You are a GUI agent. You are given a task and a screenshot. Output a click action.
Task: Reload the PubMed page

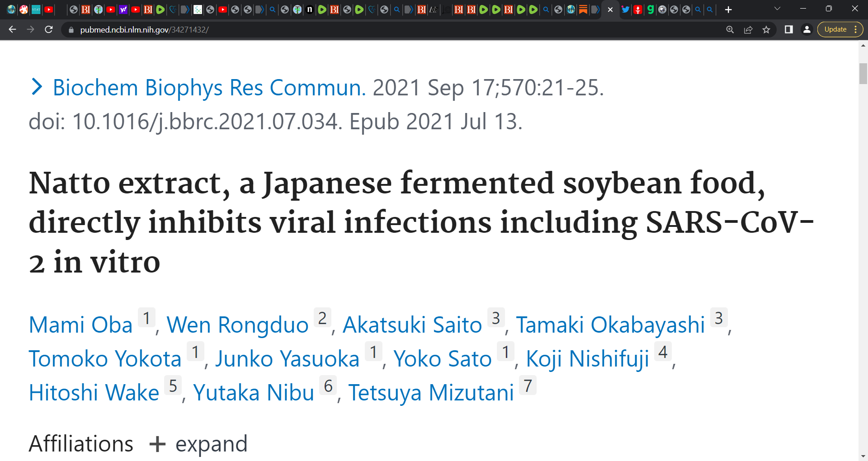tap(49, 29)
